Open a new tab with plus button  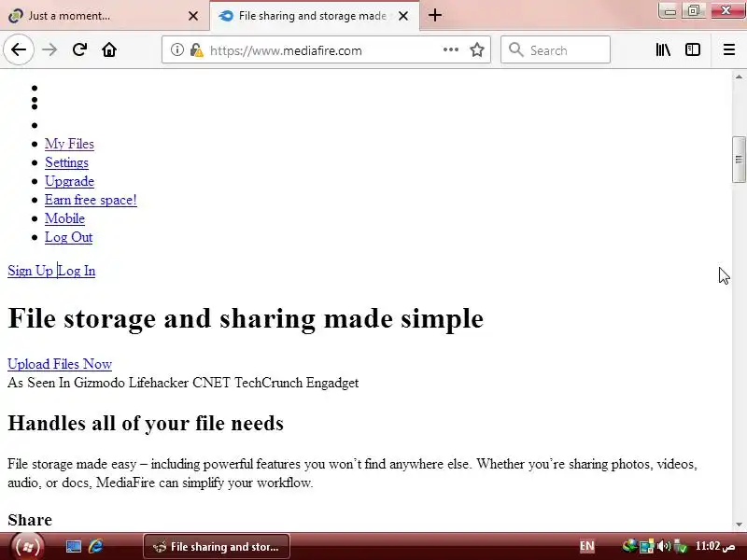click(434, 15)
